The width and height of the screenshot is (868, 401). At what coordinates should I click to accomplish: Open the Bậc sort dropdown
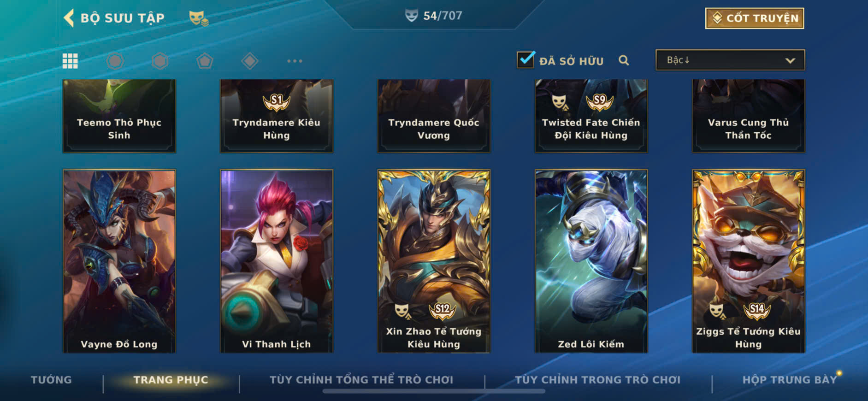(730, 60)
